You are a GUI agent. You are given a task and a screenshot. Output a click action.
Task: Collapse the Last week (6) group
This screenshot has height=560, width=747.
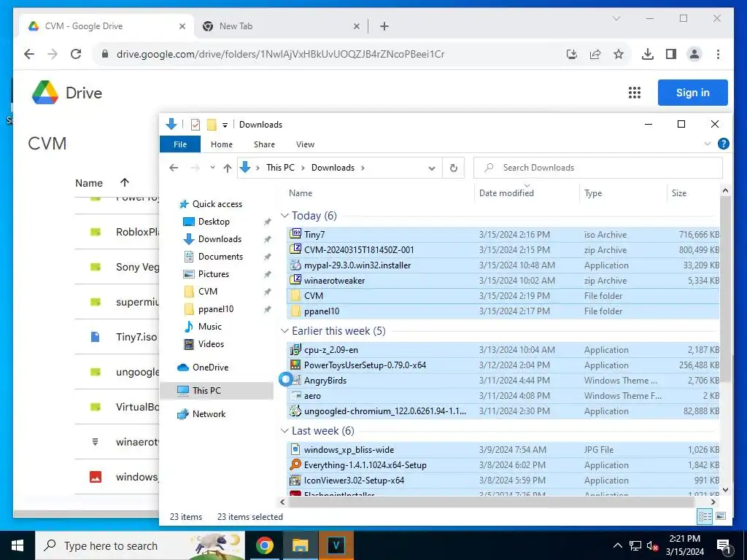285,431
